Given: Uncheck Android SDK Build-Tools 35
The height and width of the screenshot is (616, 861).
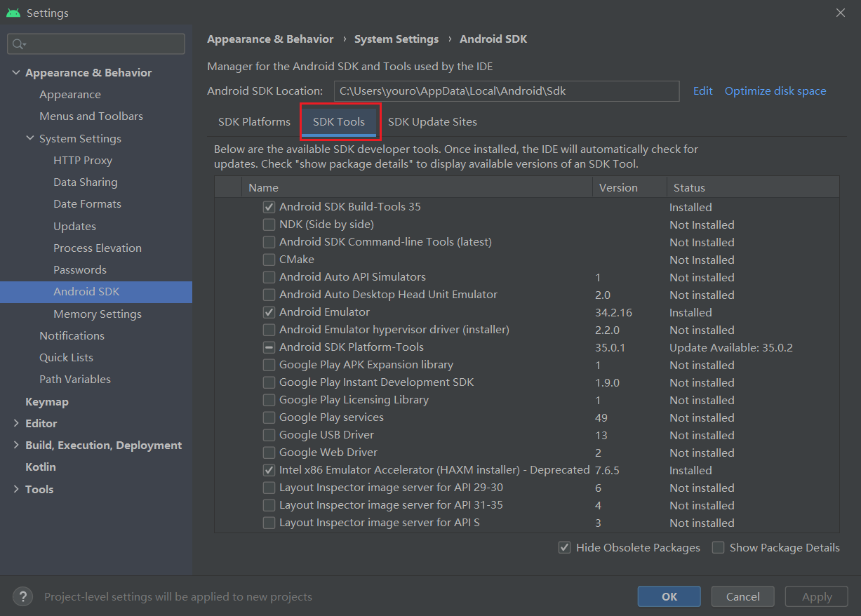Looking at the screenshot, I should pos(269,207).
